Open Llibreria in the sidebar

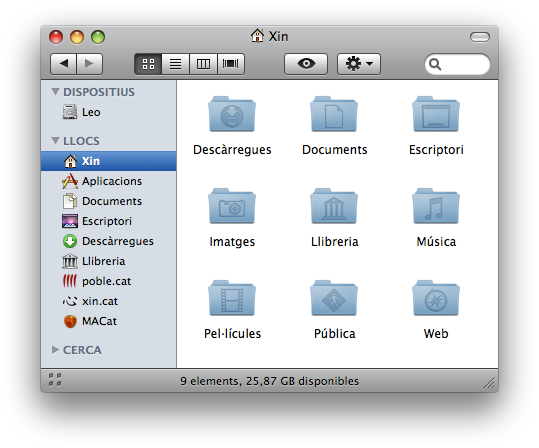109,261
